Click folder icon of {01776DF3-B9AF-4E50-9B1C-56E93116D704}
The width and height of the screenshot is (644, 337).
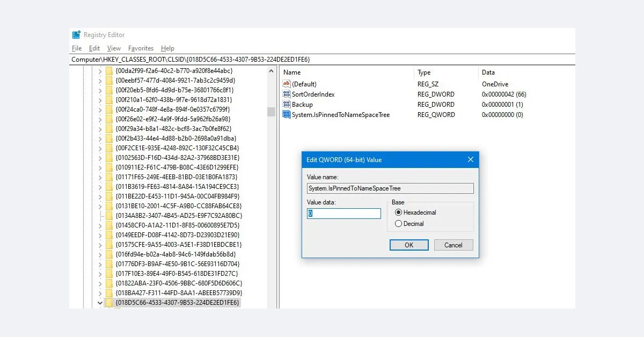point(109,264)
